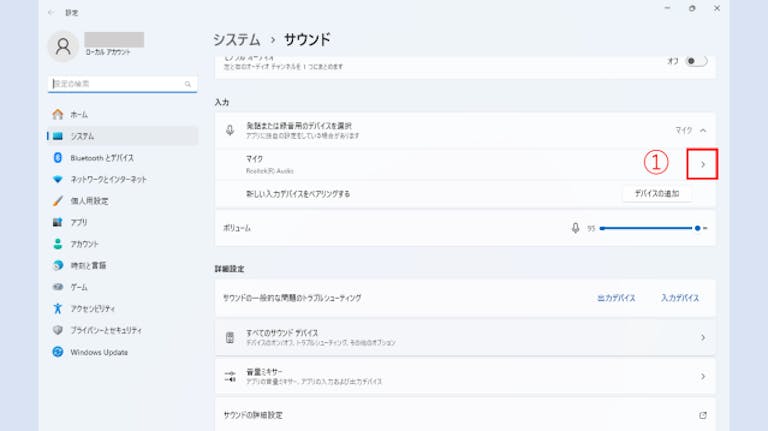Open 時刻と言語 globe icon
768x431 pixels.
tap(58, 265)
